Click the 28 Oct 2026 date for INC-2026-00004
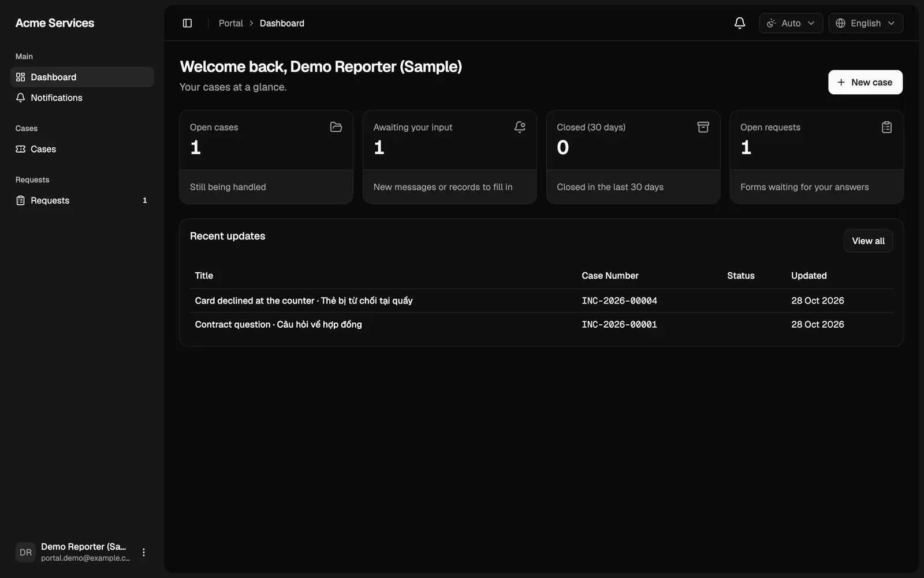924x578 pixels. (x=817, y=301)
